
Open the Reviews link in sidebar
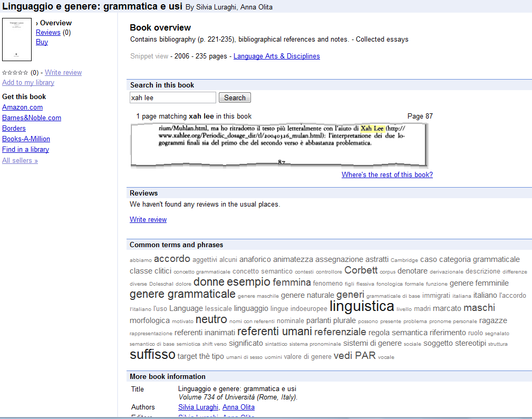[x=48, y=32]
